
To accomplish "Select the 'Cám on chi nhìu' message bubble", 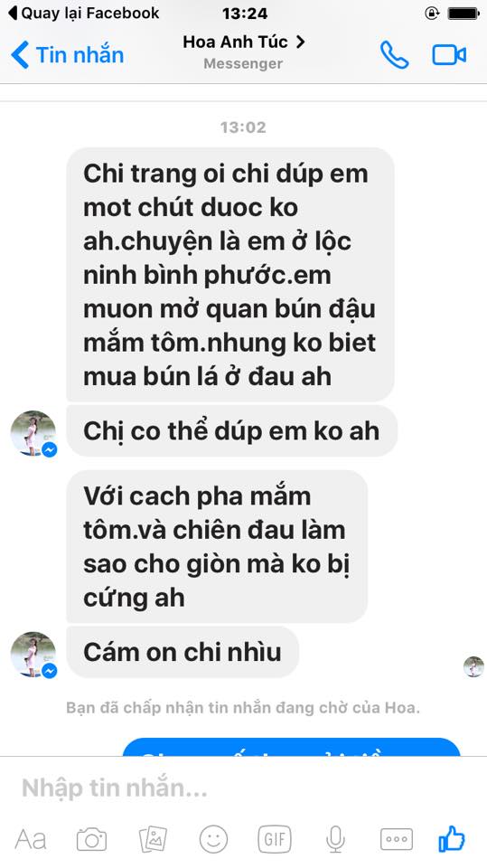I will pyautogui.click(x=183, y=652).
